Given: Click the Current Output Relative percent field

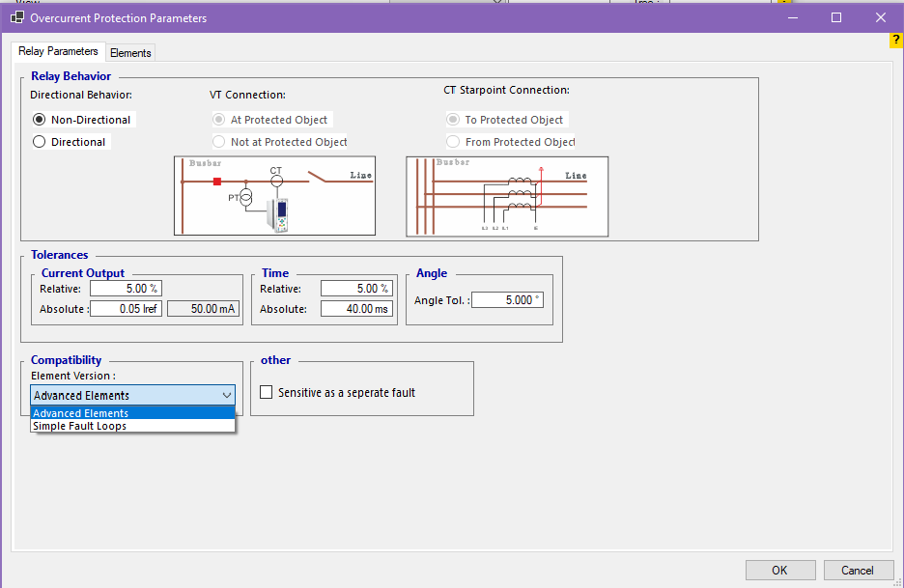Looking at the screenshot, I should (x=126, y=289).
